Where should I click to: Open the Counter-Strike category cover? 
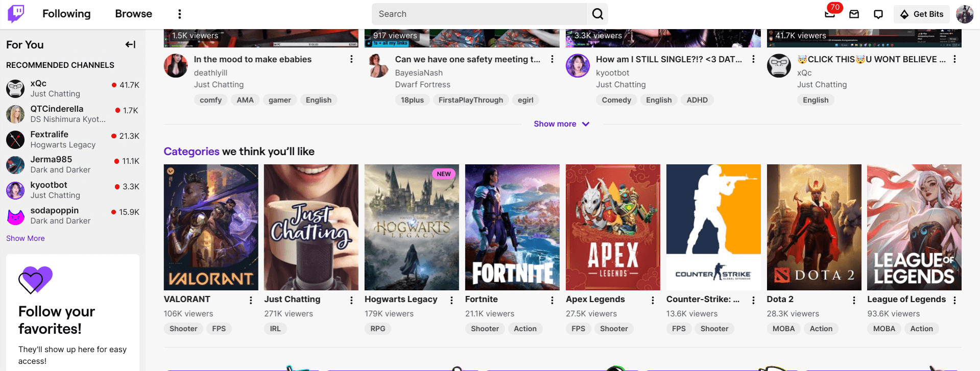click(713, 227)
